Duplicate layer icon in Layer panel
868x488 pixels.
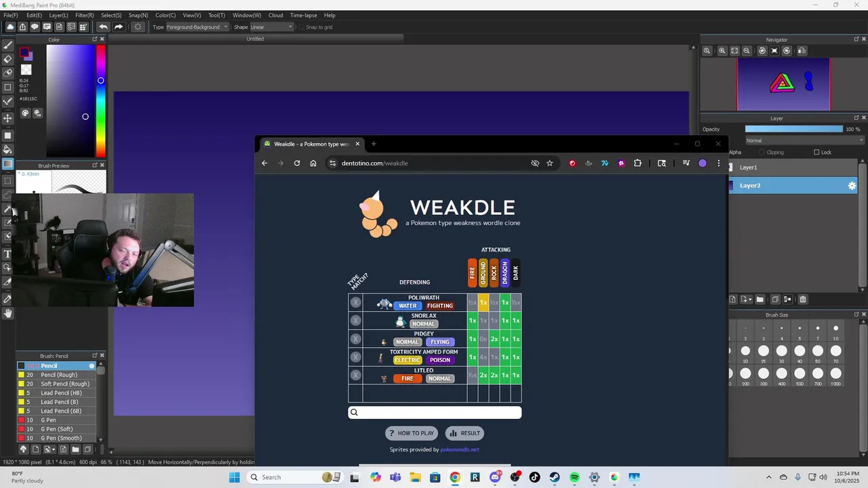pyautogui.click(x=774, y=300)
